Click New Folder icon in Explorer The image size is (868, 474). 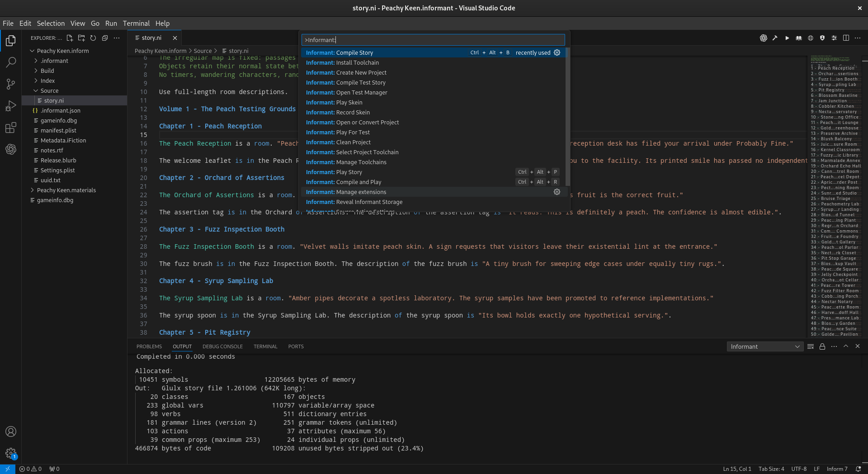tap(81, 38)
